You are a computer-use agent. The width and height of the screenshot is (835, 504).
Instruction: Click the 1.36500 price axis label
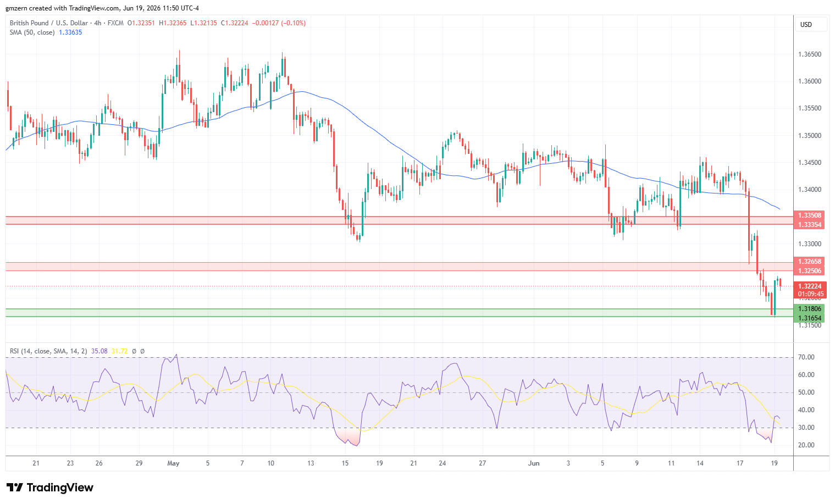click(810, 54)
